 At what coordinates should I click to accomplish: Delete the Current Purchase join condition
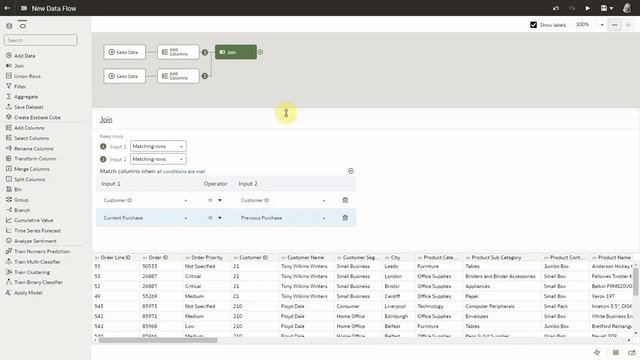coord(345,218)
